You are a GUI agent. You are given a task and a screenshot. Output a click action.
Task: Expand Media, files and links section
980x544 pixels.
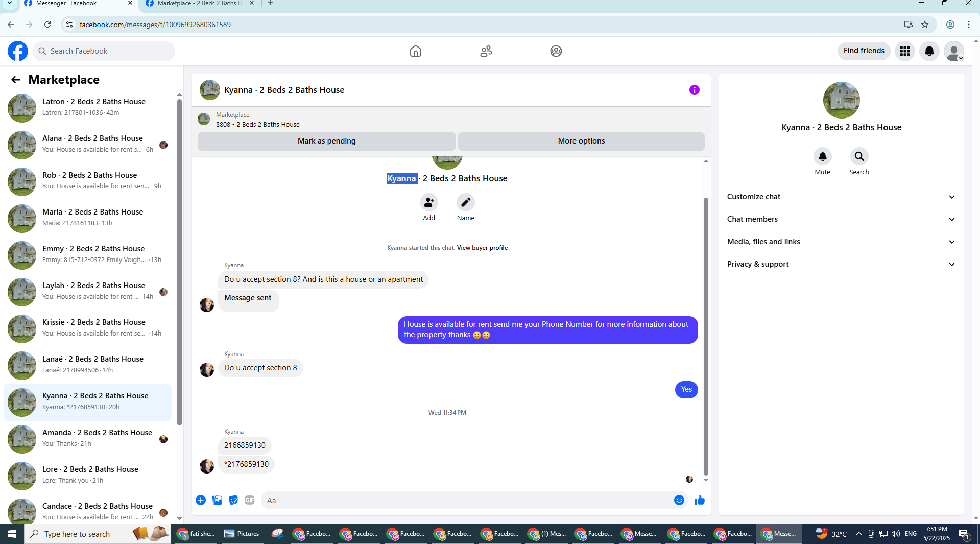(841, 242)
